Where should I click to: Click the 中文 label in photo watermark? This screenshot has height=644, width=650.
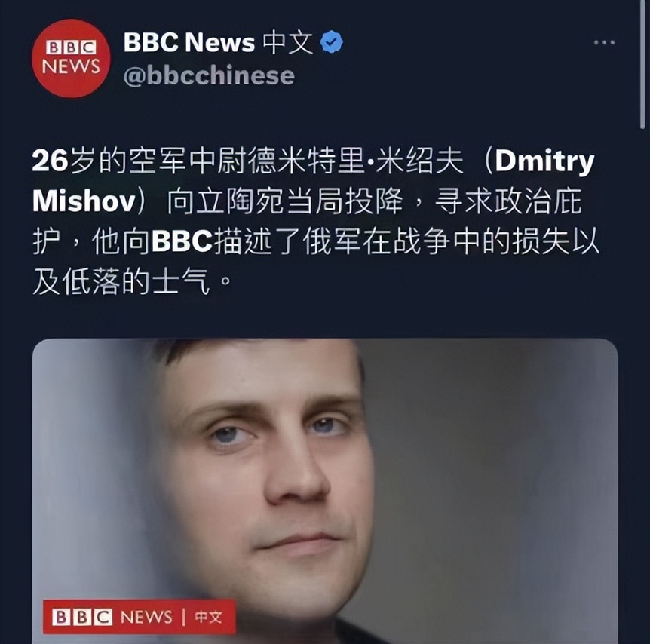click(209, 617)
